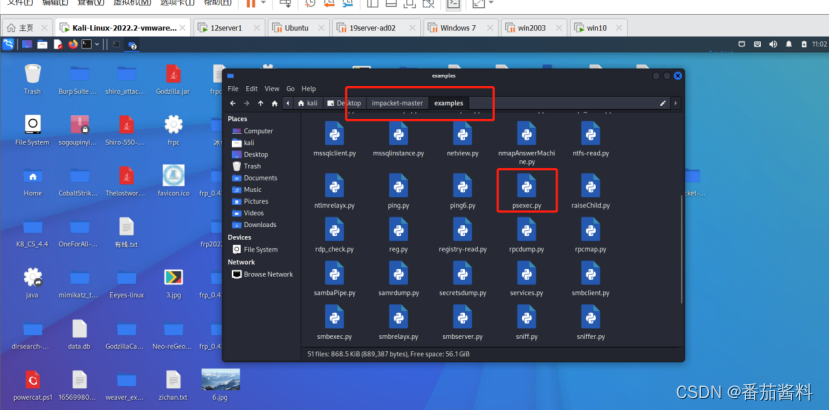Viewport: 829px width, 411px height.
Task: Select the nmapAnswerMachine.py file
Action: (x=526, y=143)
